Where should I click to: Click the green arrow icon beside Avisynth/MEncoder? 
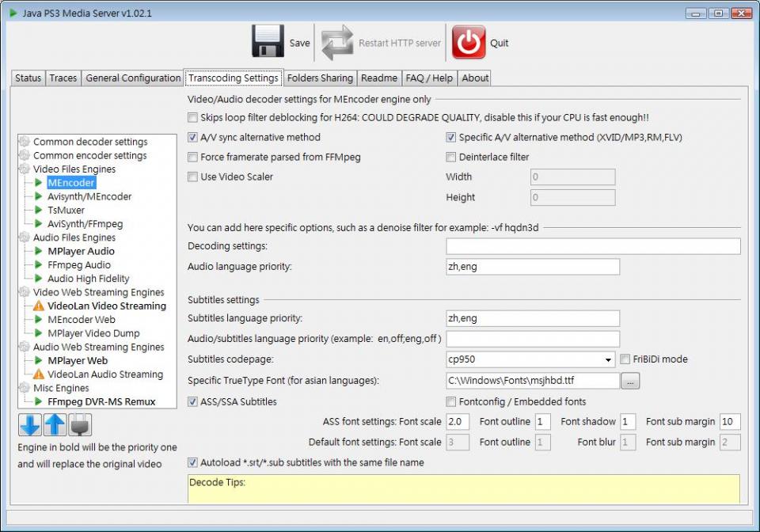(x=38, y=196)
